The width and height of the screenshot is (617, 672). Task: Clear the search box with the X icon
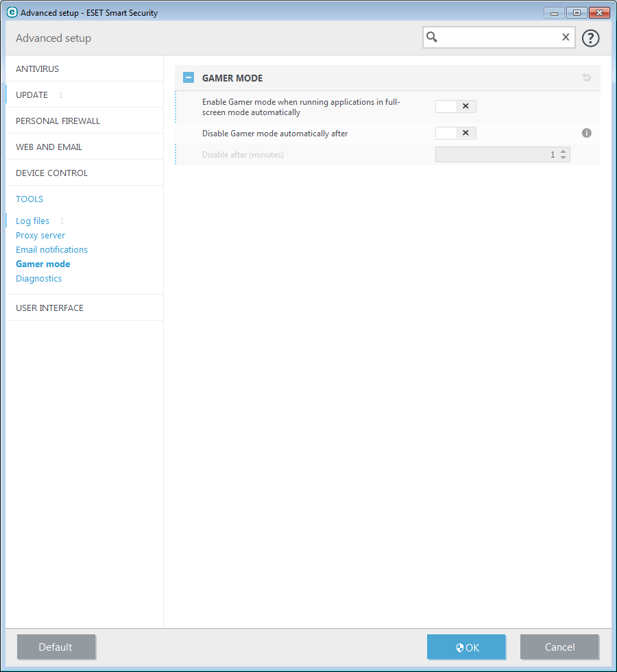click(x=566, y=37)
